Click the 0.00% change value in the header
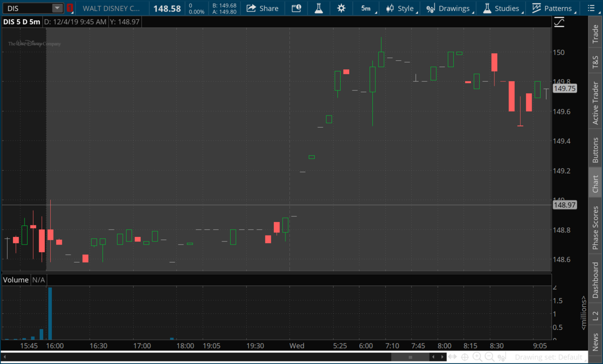The width and height of the screenshot is (603, 364). click(x=196, y=12)
